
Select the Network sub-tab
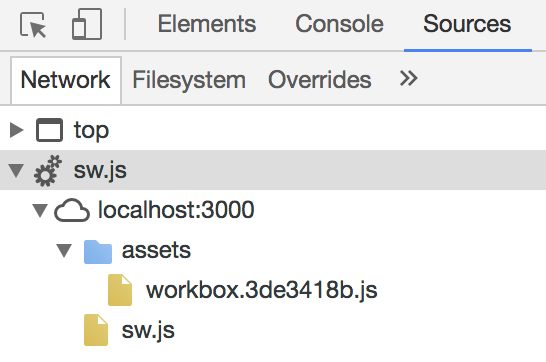tap(65, 80)
